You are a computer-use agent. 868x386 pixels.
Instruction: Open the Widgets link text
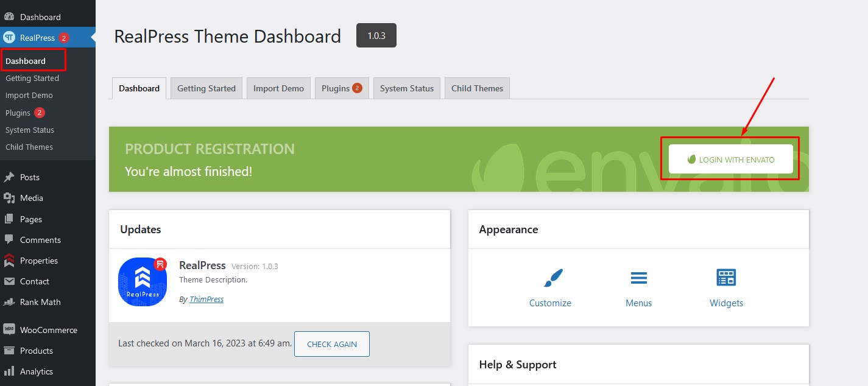coord(726,303)
